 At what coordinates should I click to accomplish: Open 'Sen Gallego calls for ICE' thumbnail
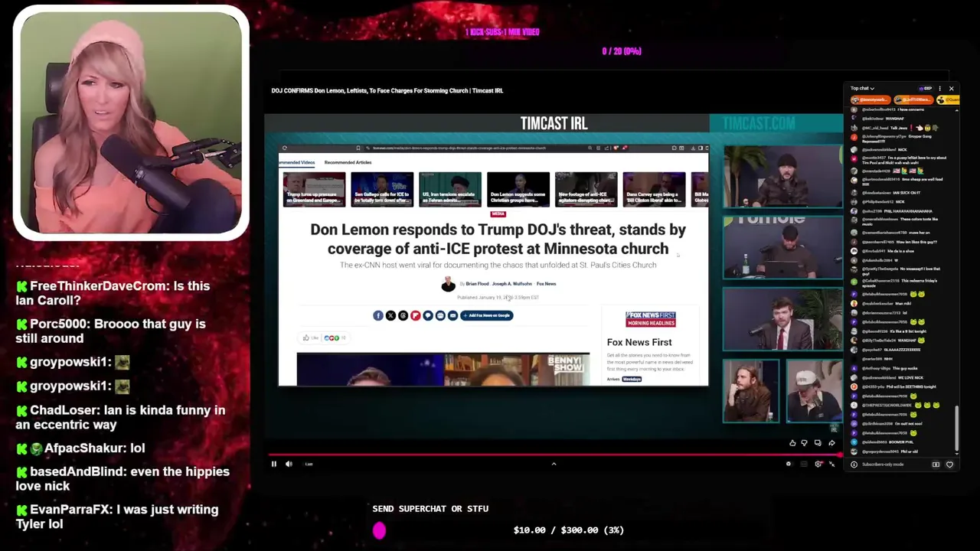[382, 190]
